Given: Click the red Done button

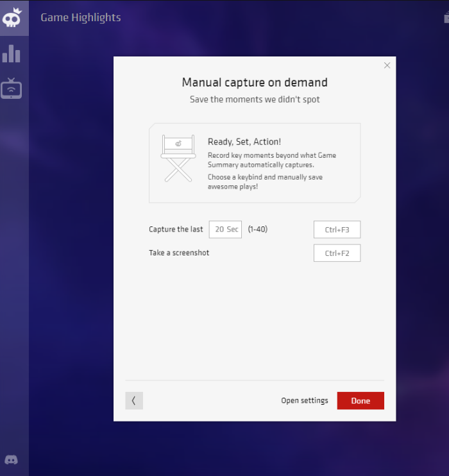Looking at the screenshot, I should click(360, 401).
